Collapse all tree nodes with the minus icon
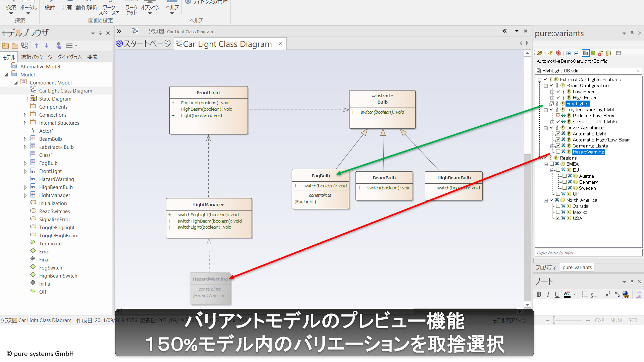This screenshot has width=644, height=362. [576, 53]
